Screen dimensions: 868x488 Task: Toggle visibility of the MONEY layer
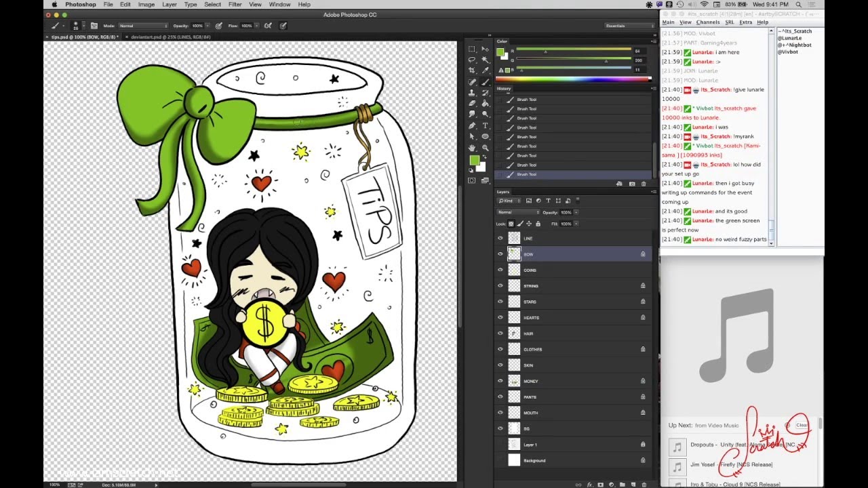500,381
